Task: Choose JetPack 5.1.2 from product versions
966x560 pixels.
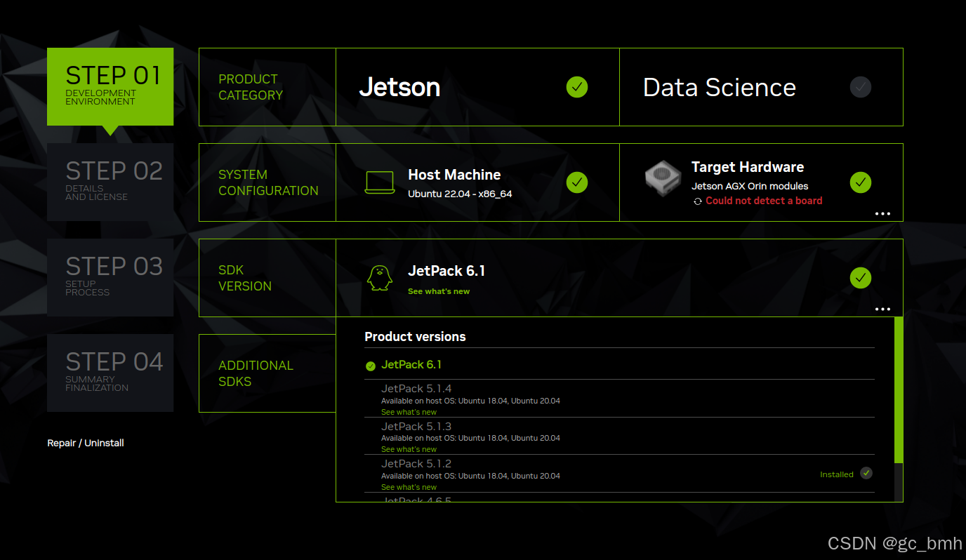Action: coord(416,464)
